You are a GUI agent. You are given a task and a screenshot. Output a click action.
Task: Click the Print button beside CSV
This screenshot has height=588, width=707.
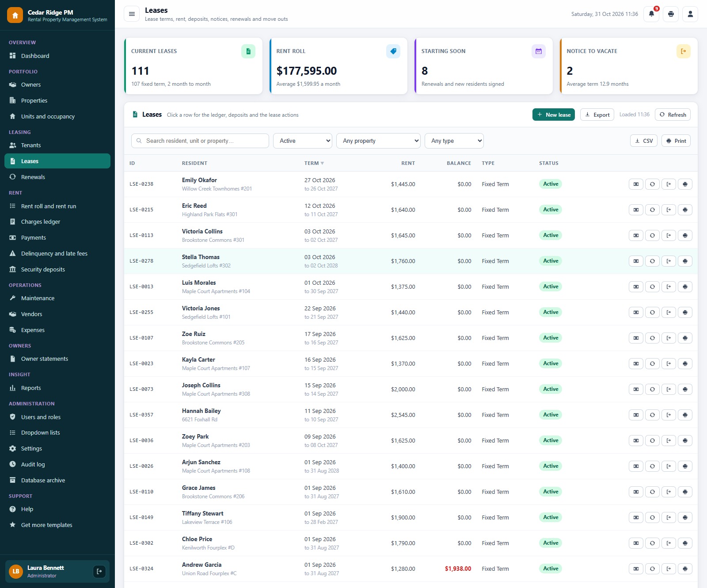[x=676, y=141]
